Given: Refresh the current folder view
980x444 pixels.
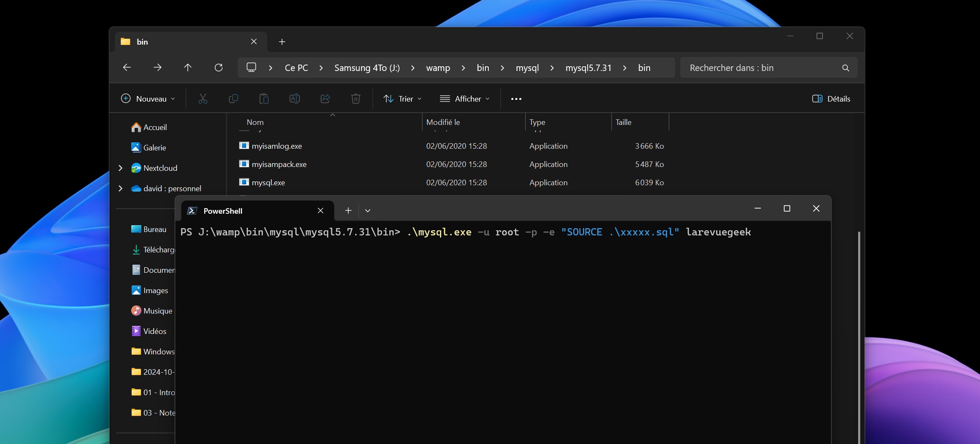Looking at the screenshot, I should click(219, 68).
